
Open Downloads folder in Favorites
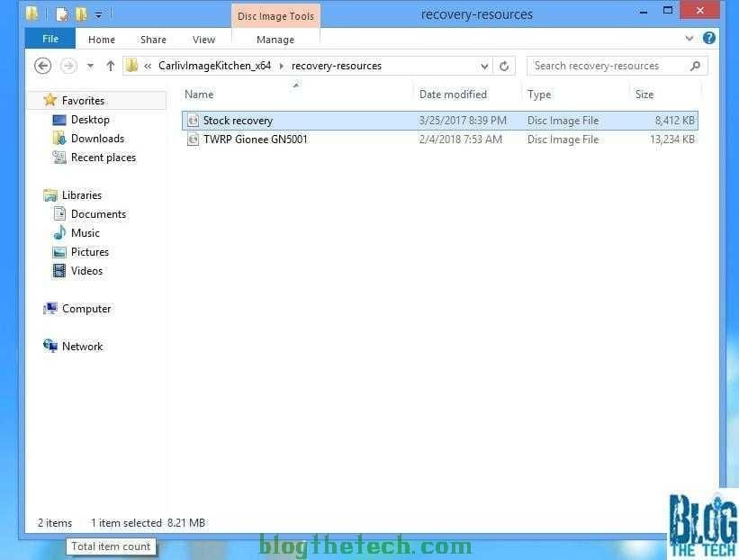pos(97,139)
